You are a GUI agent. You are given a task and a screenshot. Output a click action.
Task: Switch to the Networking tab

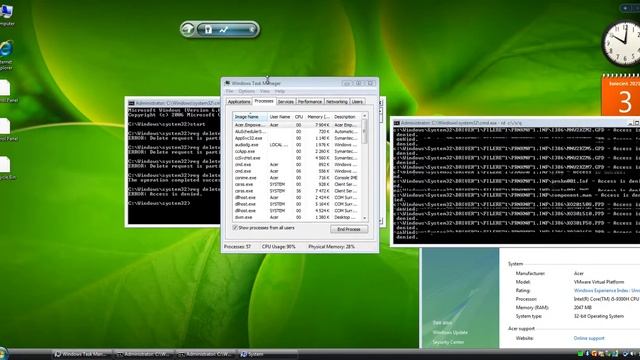(x=337, y=102)
